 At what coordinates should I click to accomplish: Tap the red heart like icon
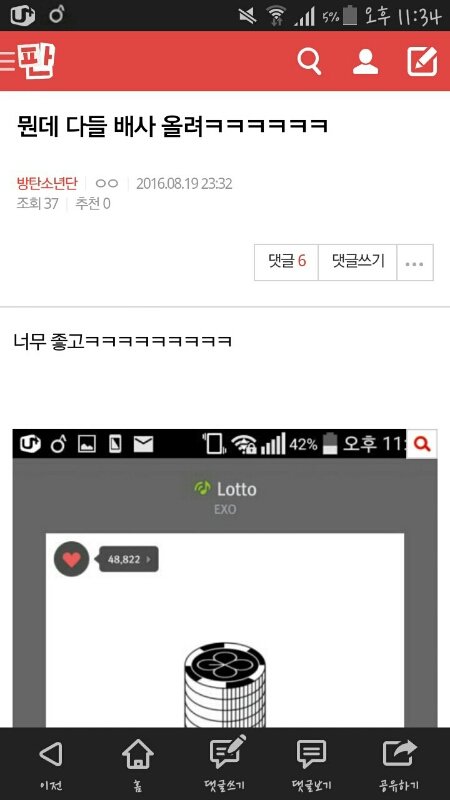(x=71, y=559)
